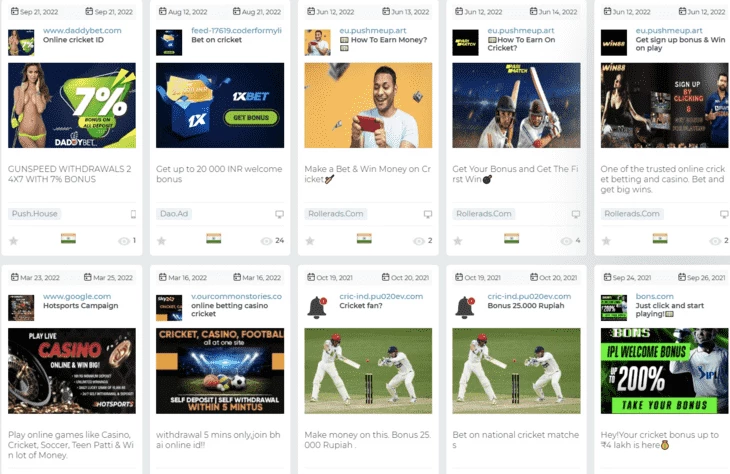730x474 pixels.
Task: Mark Parimatch cricket ad as favorite
Action: (458, 241)
